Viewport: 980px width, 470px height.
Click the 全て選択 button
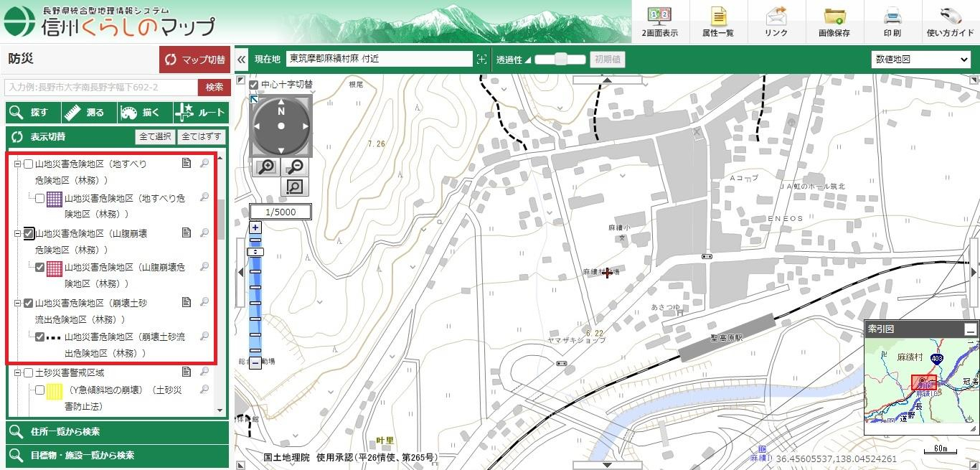tap(155, 136)
